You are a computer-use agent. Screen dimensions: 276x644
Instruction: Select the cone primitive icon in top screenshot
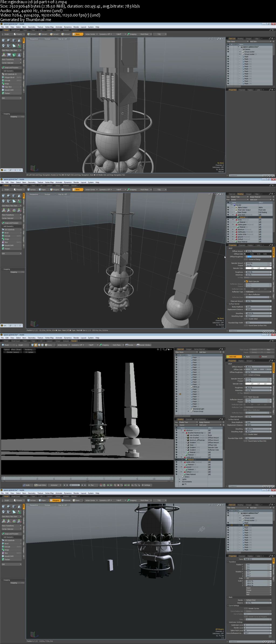point(19,40)
